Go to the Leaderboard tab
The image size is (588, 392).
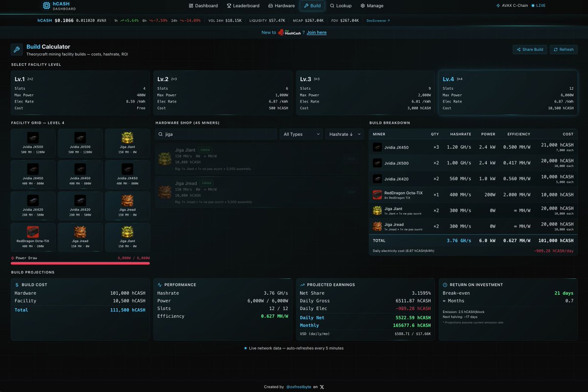243,6
